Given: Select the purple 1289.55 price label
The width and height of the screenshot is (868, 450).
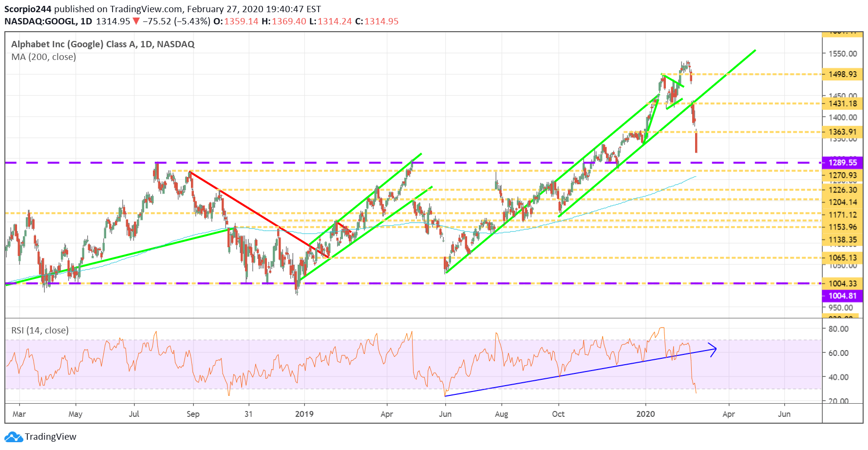Looking at the screenshot, I should tap(843, 163).
